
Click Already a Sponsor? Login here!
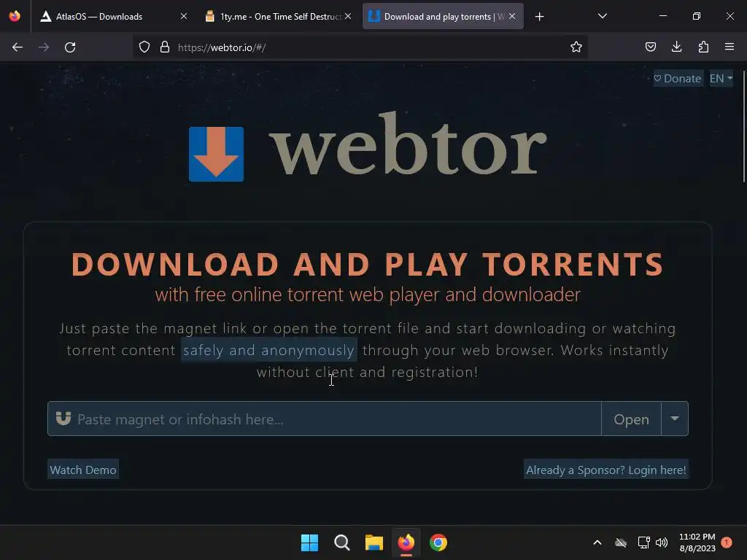(x=606, y=470)
